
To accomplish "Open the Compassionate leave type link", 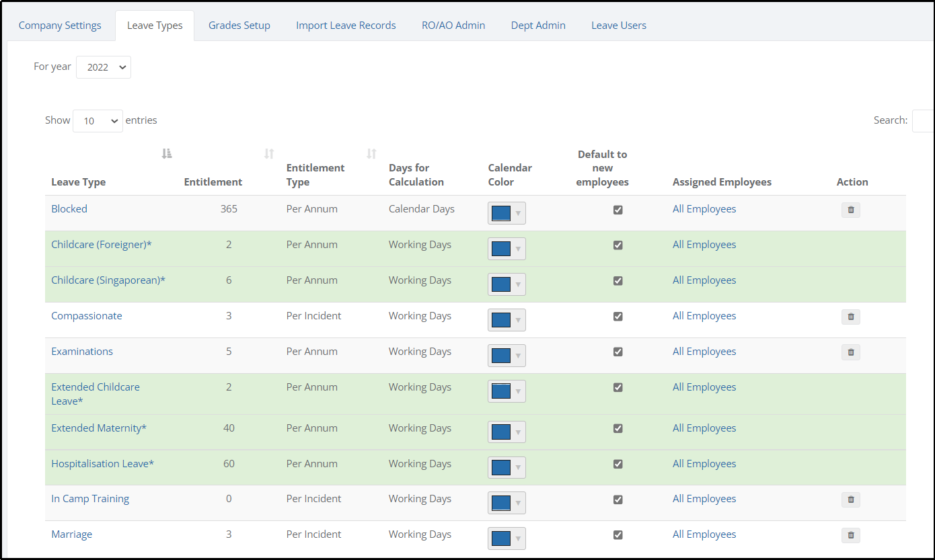I will pos(87,316).
